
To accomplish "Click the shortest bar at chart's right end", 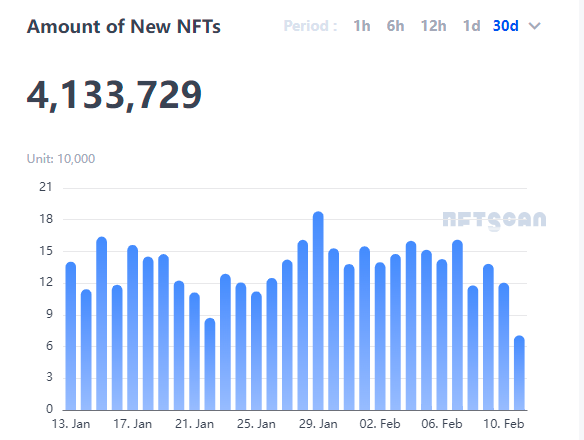I will click(x=519, y=373).
